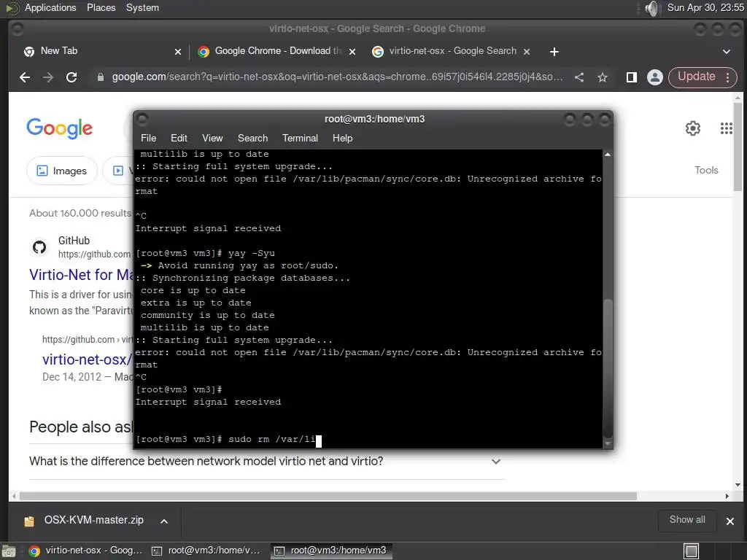Open the Places menu

101,7
